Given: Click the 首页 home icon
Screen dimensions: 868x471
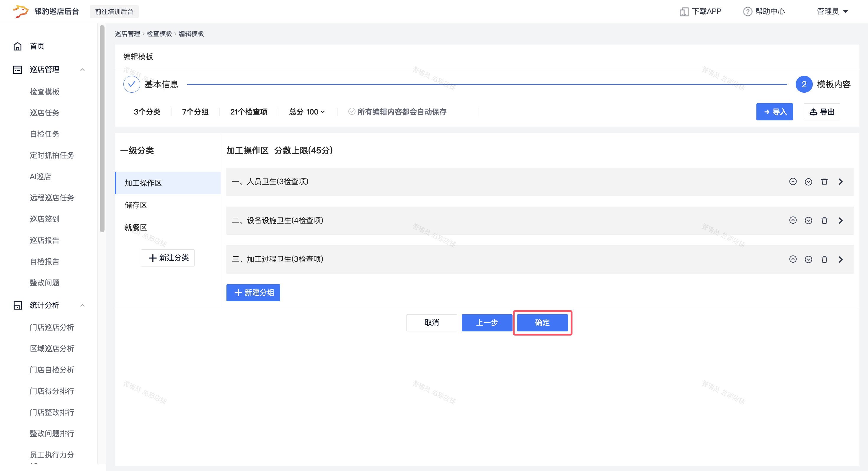Looking at the screenshot, I should [17, 46].
